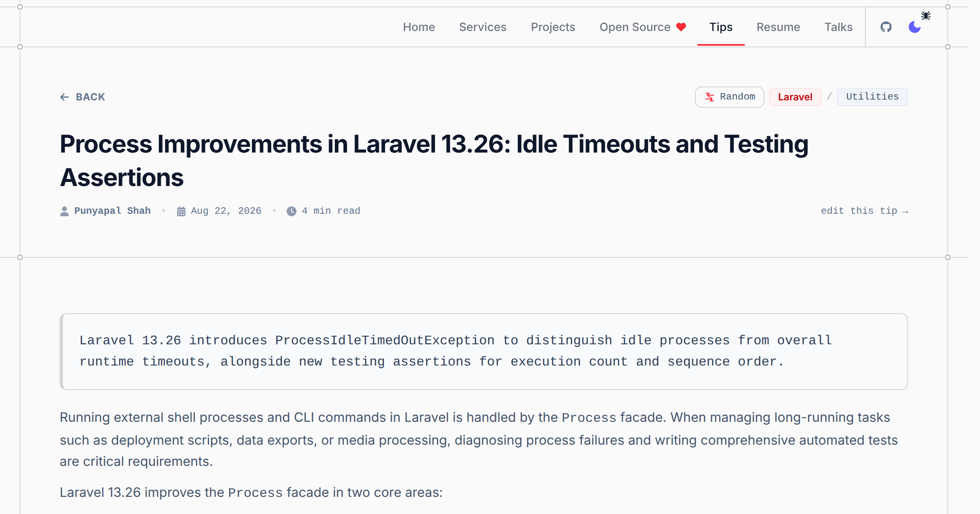Click the red heart beside Open Source
Image resolution: width=980 pixels, height=514 pixels.
point(681,27)
